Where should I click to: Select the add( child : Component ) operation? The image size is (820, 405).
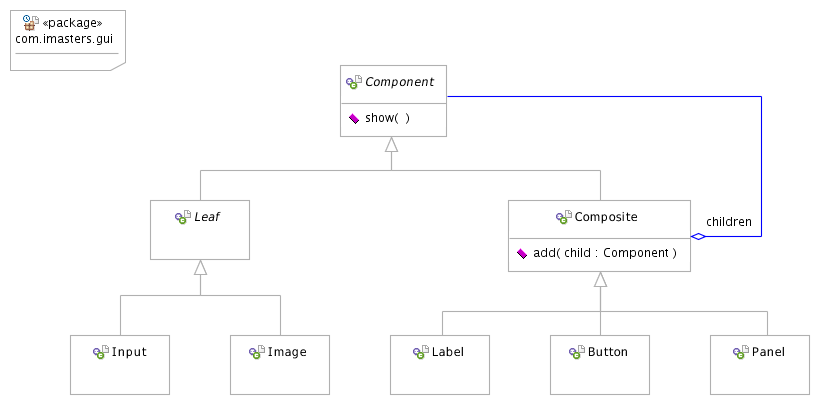pyautogui.click(x=604, y=254)
